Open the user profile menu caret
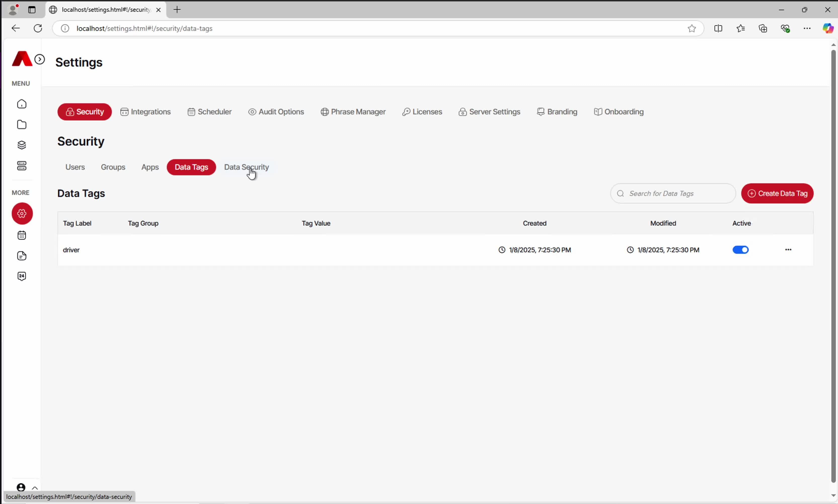The image size is (838, 504). (x=35, y=488)
